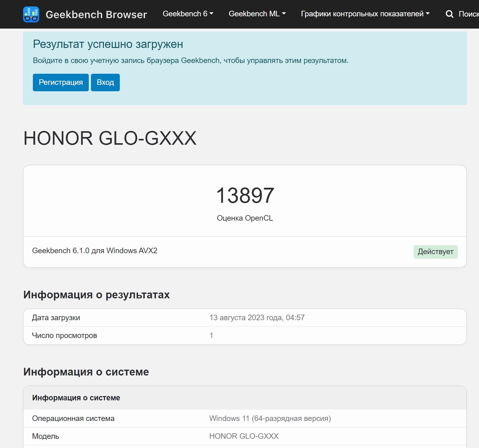Click the Модель row label
This screenshot has width=479, height=448.
pos(45,436)
